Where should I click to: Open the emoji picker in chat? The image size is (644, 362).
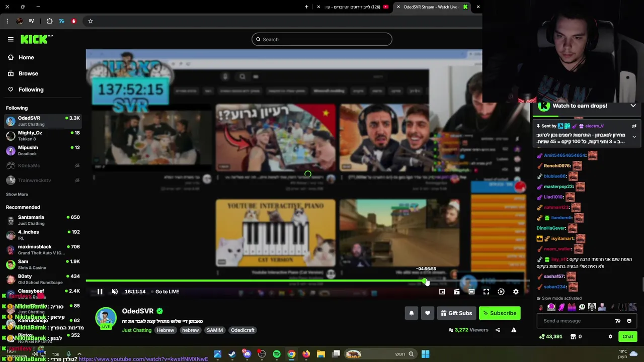point(629,321)
